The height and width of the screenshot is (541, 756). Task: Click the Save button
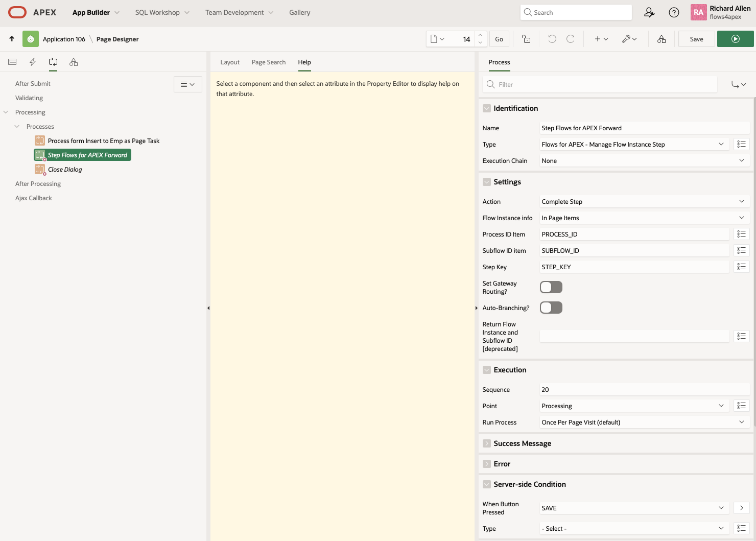coord(696,39)
